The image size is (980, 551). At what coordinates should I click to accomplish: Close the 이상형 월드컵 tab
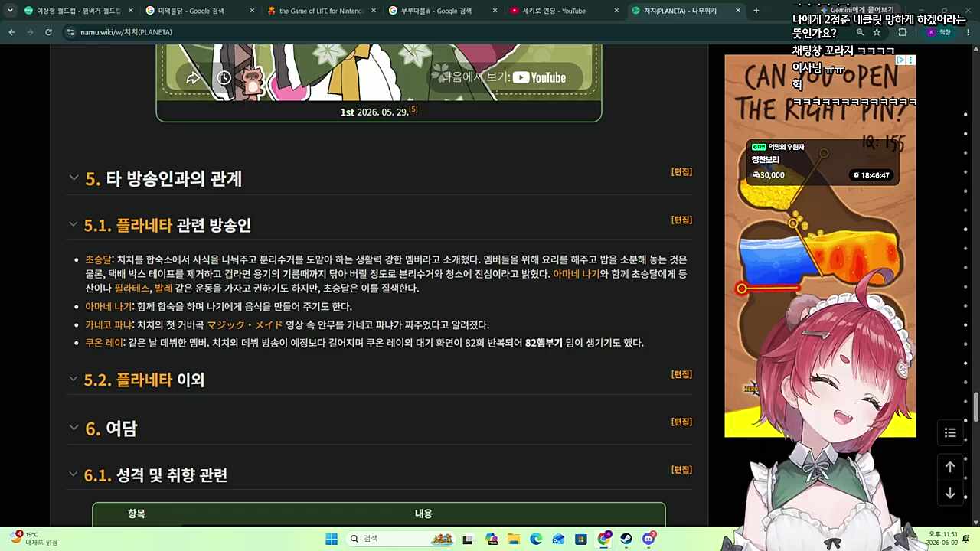tap(130, 11)
